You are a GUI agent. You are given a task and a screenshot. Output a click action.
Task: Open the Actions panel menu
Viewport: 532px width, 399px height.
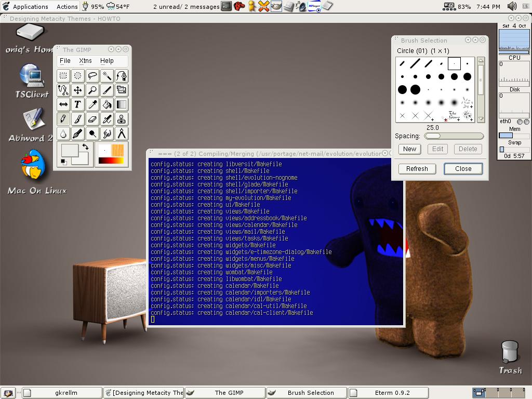67,6
